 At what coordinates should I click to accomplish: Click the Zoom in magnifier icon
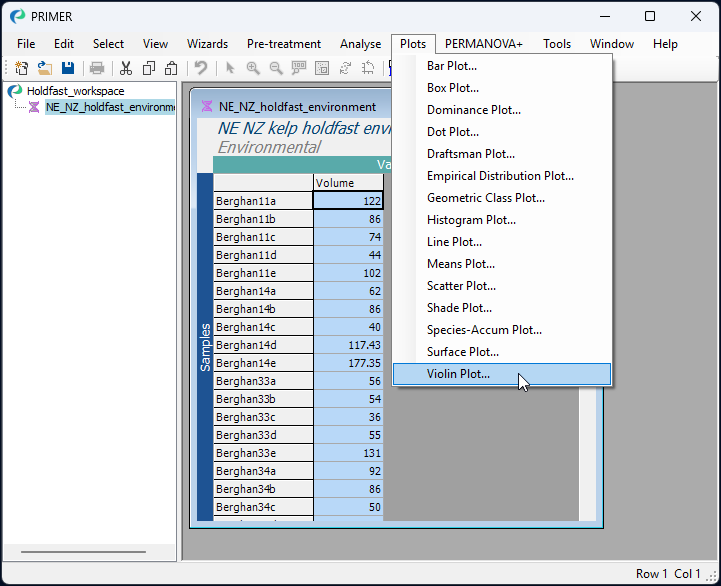[253, 68]
